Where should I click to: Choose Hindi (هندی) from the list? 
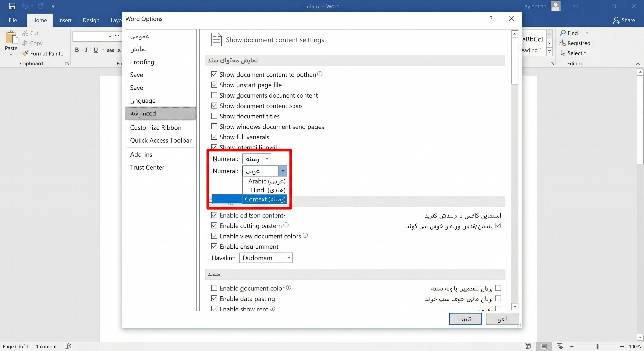[x=265, y=190]
